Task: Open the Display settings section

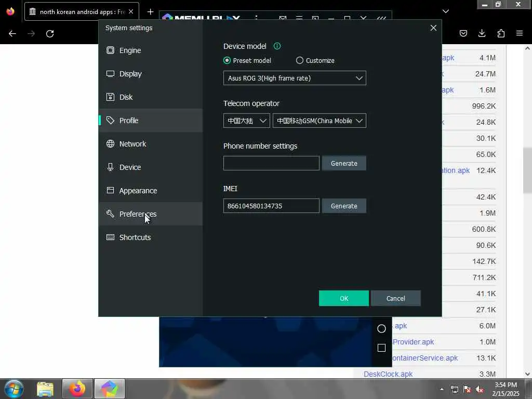Action: (x=151, y=74)
